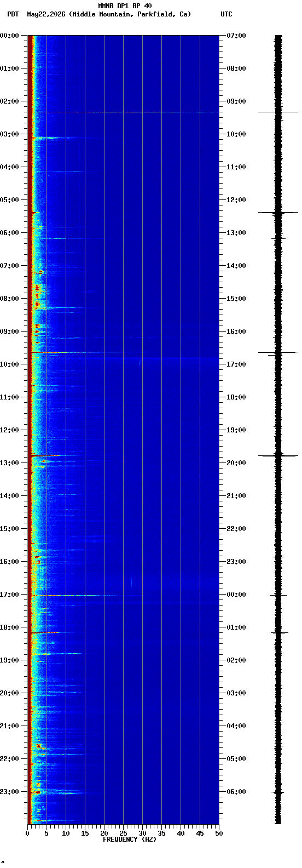Click the '16:00' label on PDT axis
The image size is (302, 868).
click(10, 562)
